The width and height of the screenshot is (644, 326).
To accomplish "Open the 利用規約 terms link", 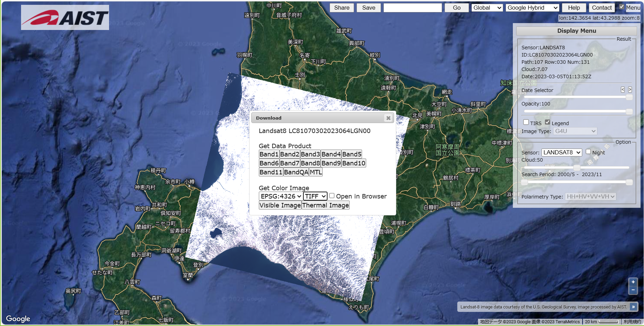I will pos(632,322).
